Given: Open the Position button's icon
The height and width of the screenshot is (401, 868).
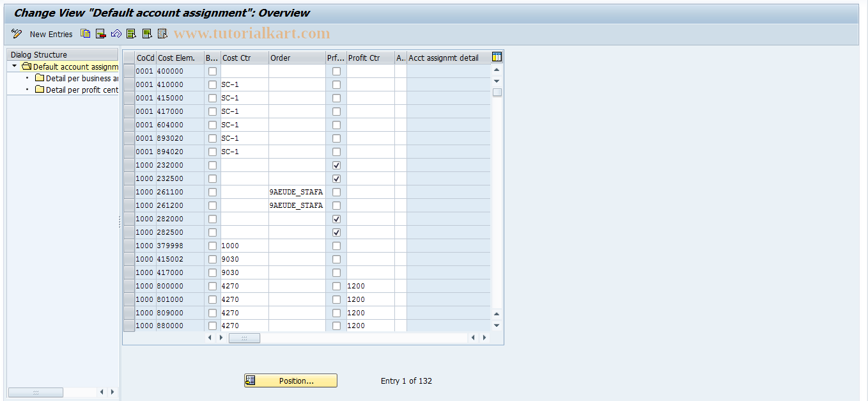Looking at the screenshot, I should click(x=250, y=381).
